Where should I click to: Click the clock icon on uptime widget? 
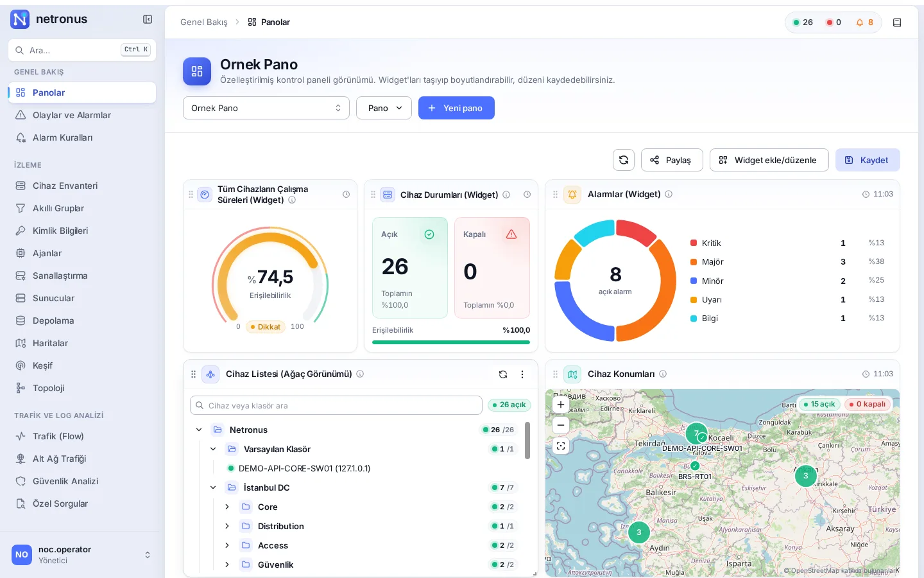(346, 194)
